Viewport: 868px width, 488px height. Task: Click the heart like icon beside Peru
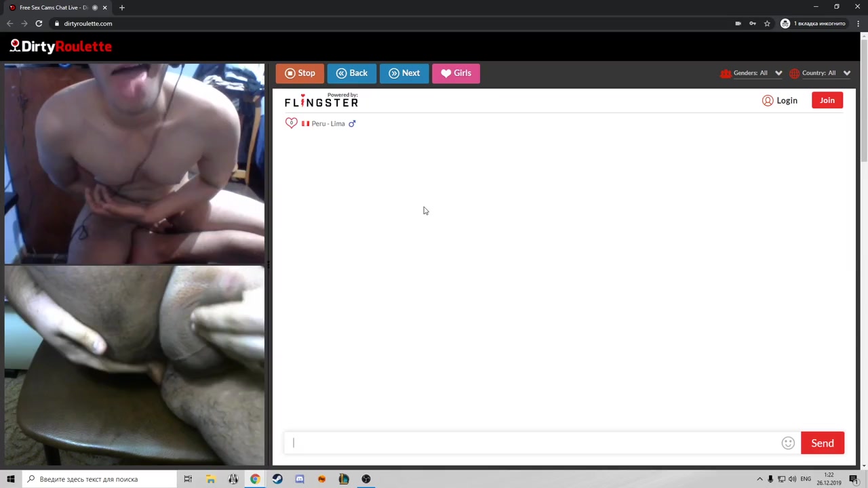click(x=291, y=123)
